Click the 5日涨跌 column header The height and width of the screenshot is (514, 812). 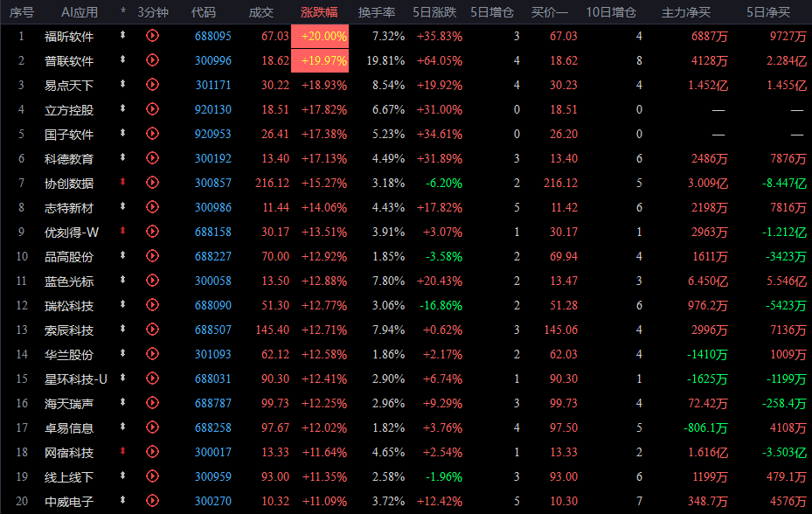434,12
